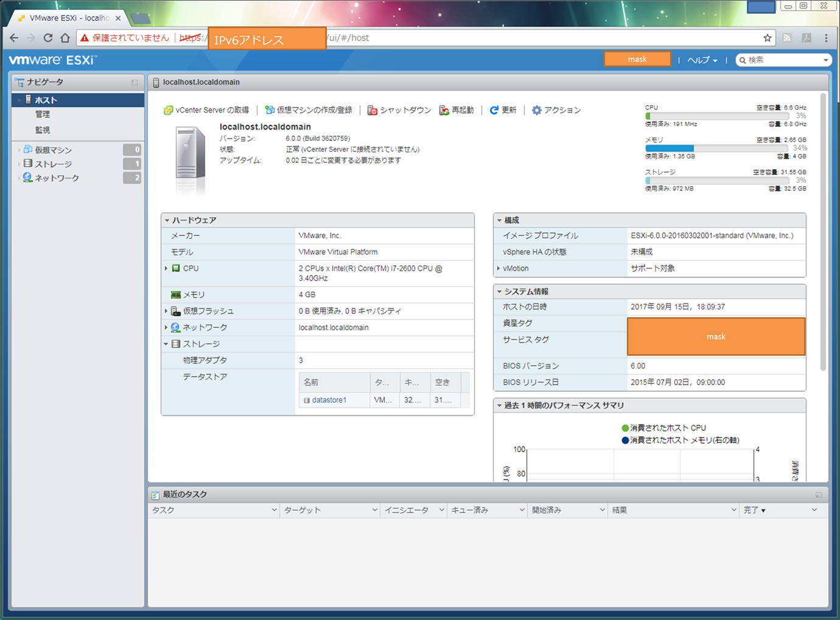Open the 完了 column sort dropdown
This screenshot has width=840, height=620.
tap(814, 510)
